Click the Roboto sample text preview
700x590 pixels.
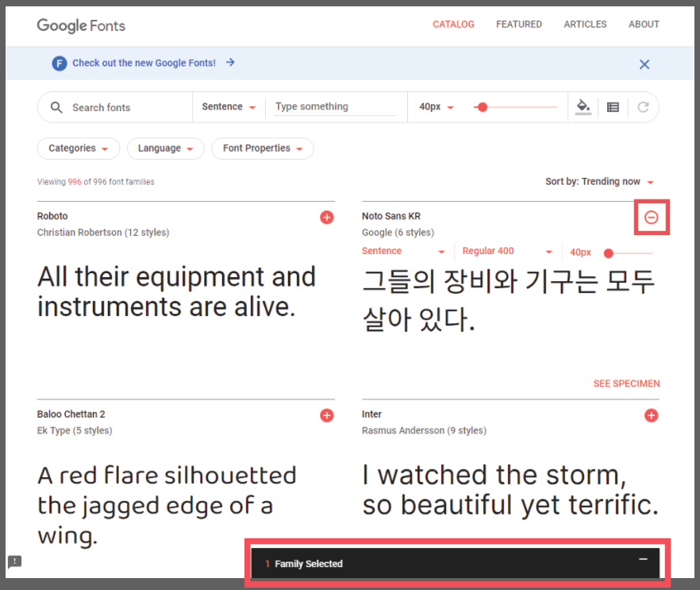coord(176,291)
